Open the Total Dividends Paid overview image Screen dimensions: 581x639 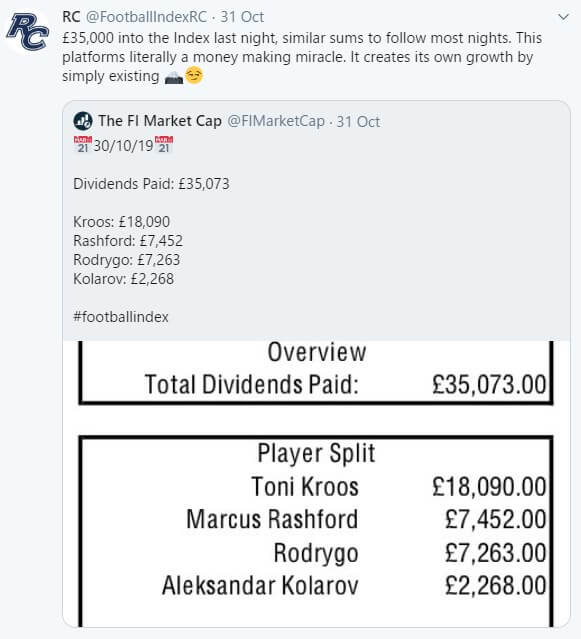click(316, 372)
